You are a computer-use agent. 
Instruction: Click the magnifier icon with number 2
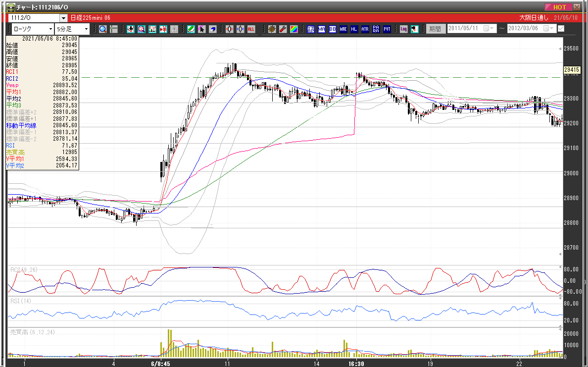click(x=142, y=29)
